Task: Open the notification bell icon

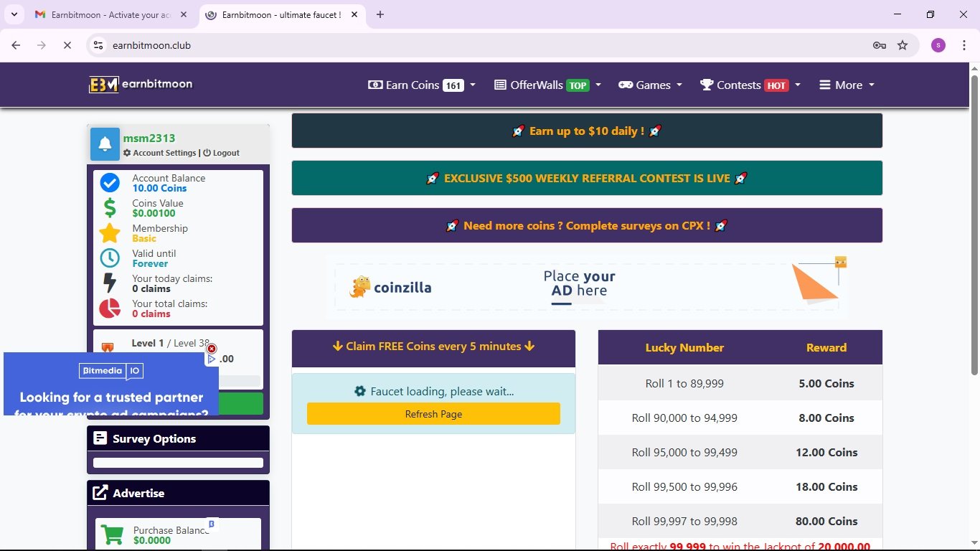Action: [x=105, y=143]
